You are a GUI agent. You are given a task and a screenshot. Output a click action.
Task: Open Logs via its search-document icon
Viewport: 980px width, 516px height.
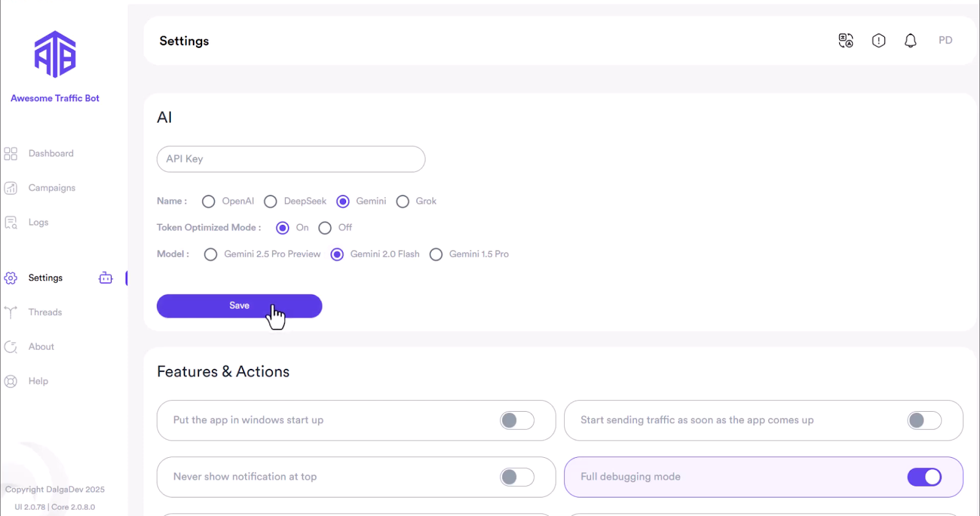(10, 222)
